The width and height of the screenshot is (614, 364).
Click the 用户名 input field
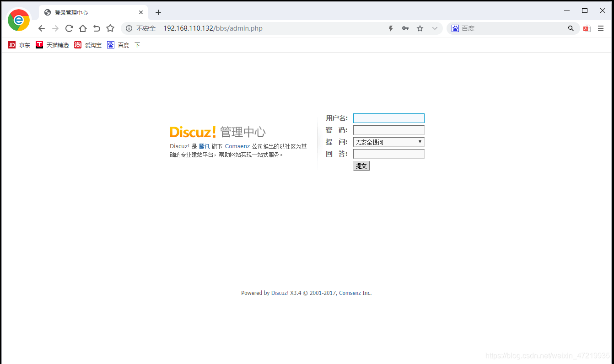(389, 118)
